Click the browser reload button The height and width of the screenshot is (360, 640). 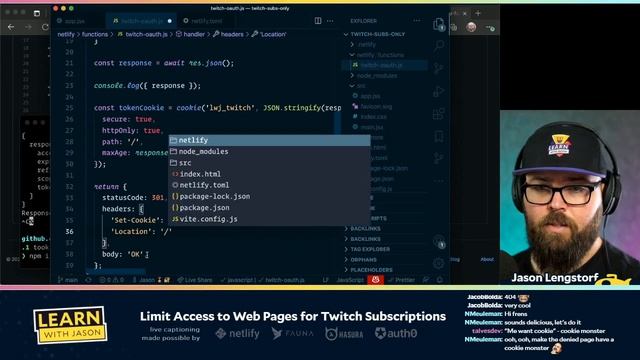(45, 27)
